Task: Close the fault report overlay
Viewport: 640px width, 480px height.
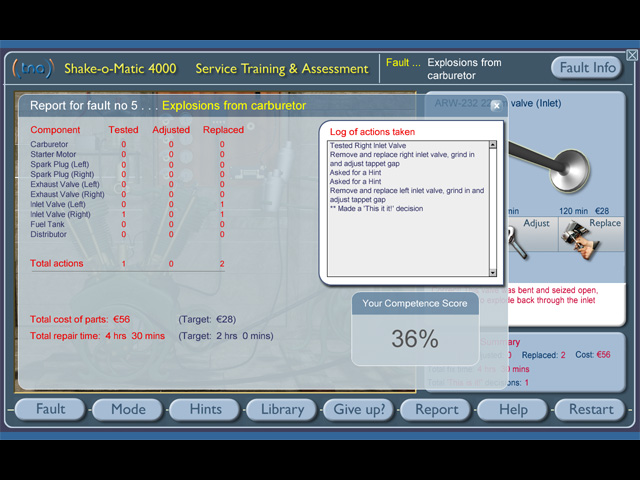Action: tap(496, 106)
